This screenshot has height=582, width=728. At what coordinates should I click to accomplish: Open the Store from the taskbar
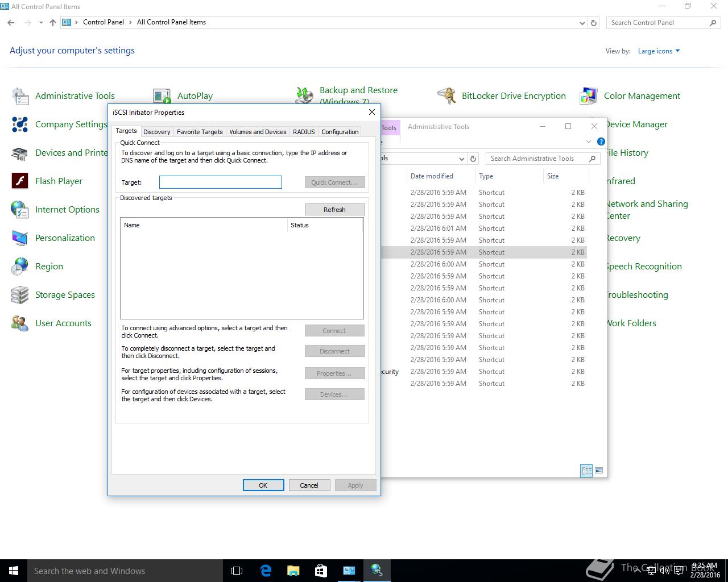pos(321,571)
